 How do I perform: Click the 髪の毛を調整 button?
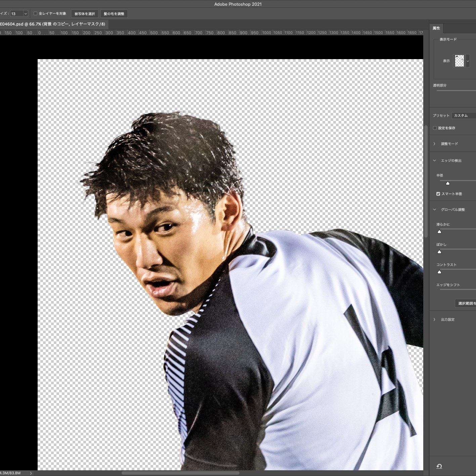click(114, 14)
